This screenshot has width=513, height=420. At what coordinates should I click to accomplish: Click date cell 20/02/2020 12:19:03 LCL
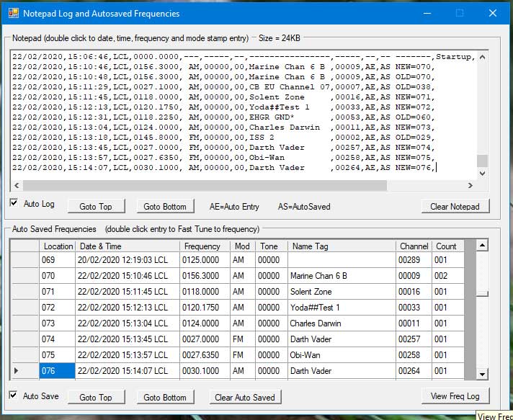pyautogui.click(x=128, y=260)
